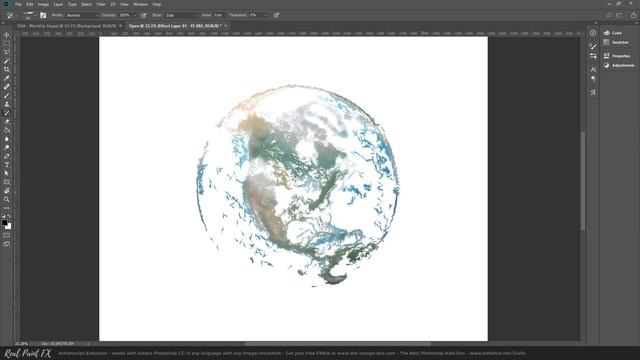The width and height of the screenshot is (640, 360).
Task: Open the File menu
Action: (18, 4)
